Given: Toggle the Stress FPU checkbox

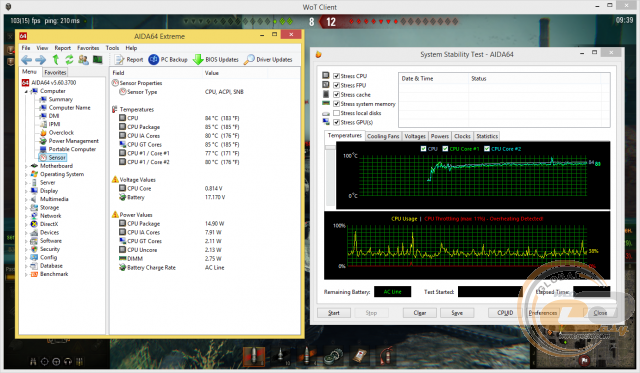Looking at the screenshot, I should pyautogui.click(x=336, y=85).
